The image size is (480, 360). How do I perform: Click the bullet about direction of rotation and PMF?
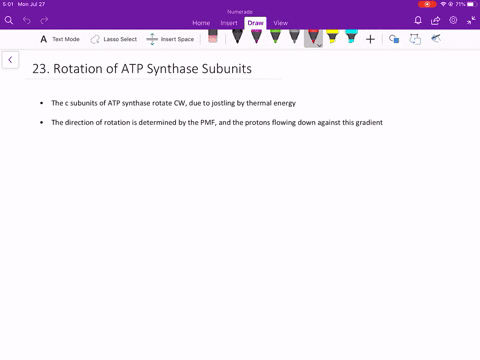[217, 122]
